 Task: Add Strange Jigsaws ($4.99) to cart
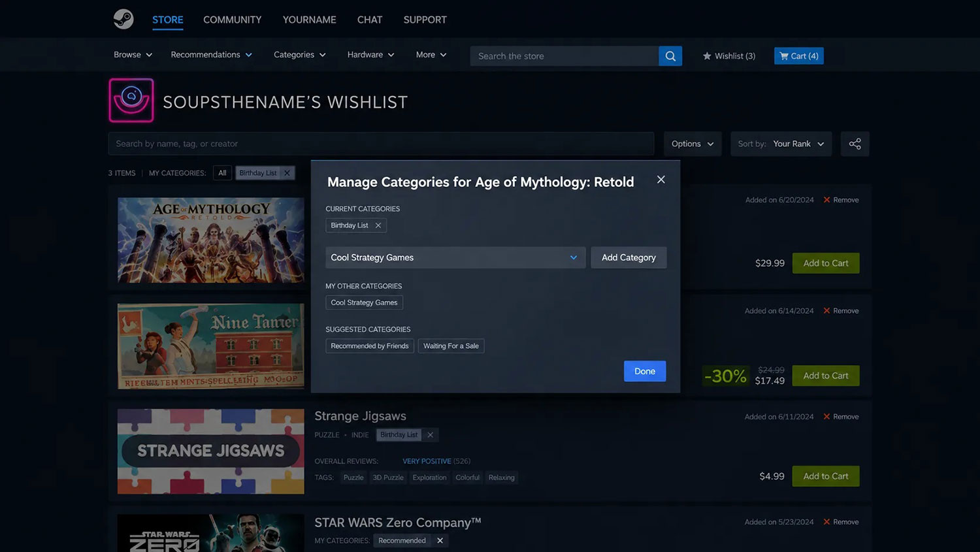pos(826,476)
